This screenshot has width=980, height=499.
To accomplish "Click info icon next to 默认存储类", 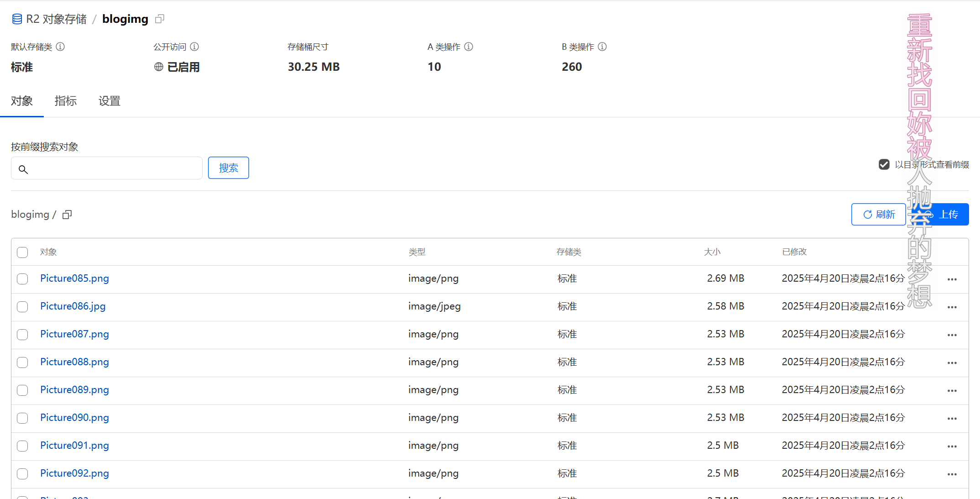I will (x=60, y=47).
